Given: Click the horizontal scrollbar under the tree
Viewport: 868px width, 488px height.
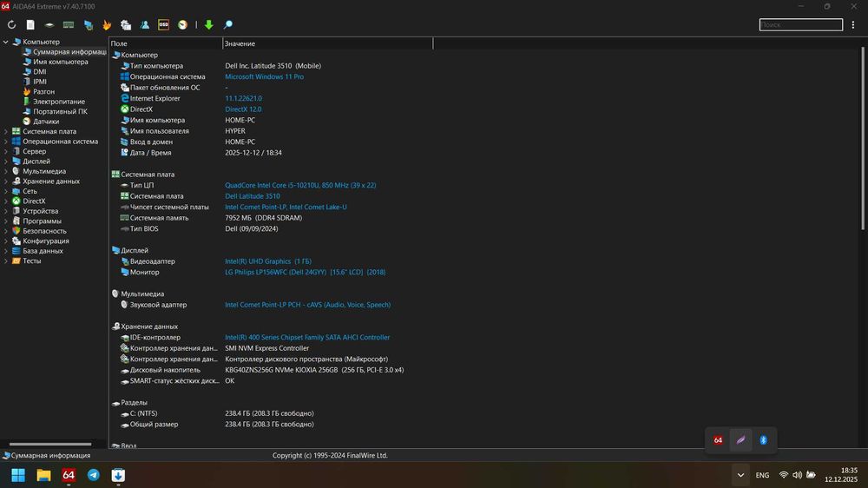Looking at the screenshot, I should tap(50, 445).
